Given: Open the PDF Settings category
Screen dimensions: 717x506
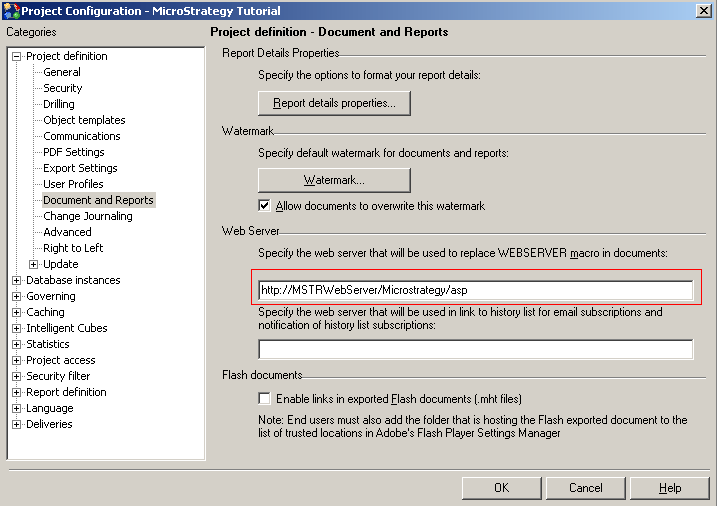Looking at the screenshot, I should 73,152.
